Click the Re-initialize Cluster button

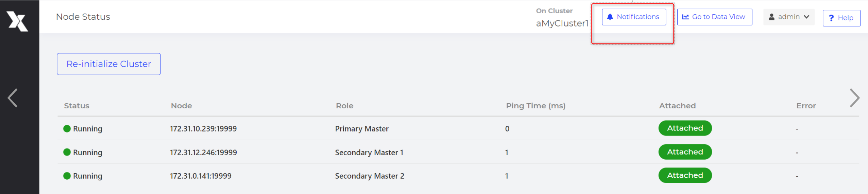click(x=109, y=64)
